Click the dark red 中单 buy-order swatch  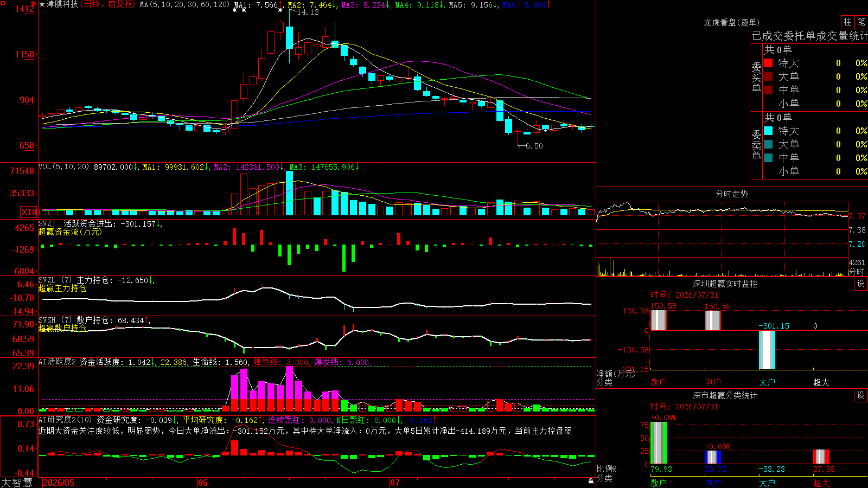(x=768, y=90)
